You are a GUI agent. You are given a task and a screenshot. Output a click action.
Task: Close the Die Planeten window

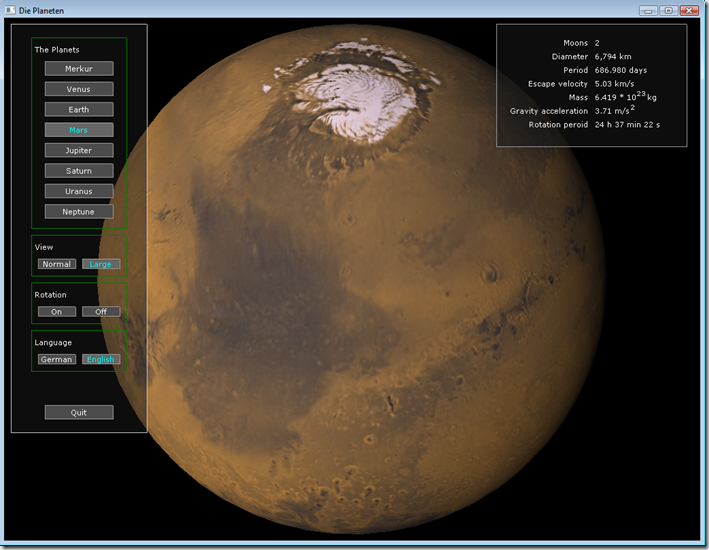[x=689, y=10]
